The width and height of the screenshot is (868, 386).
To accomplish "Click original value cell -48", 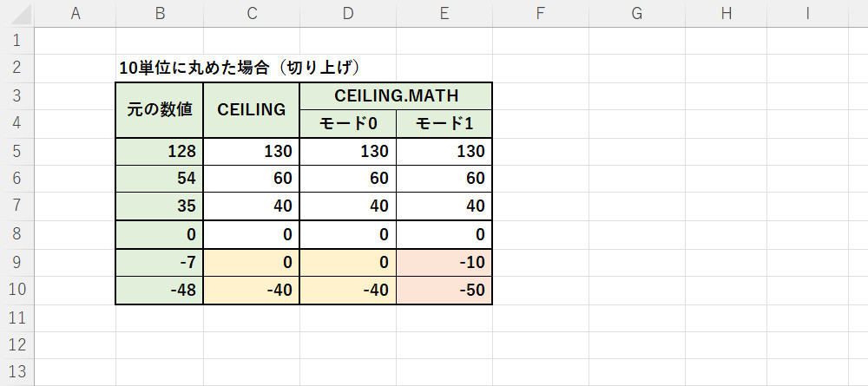I will (160, 291).
